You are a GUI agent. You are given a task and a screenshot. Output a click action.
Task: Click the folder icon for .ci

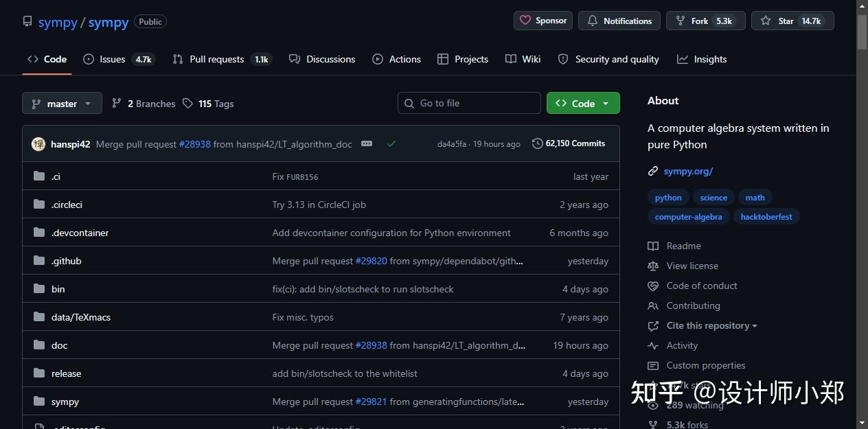[39, 176]
